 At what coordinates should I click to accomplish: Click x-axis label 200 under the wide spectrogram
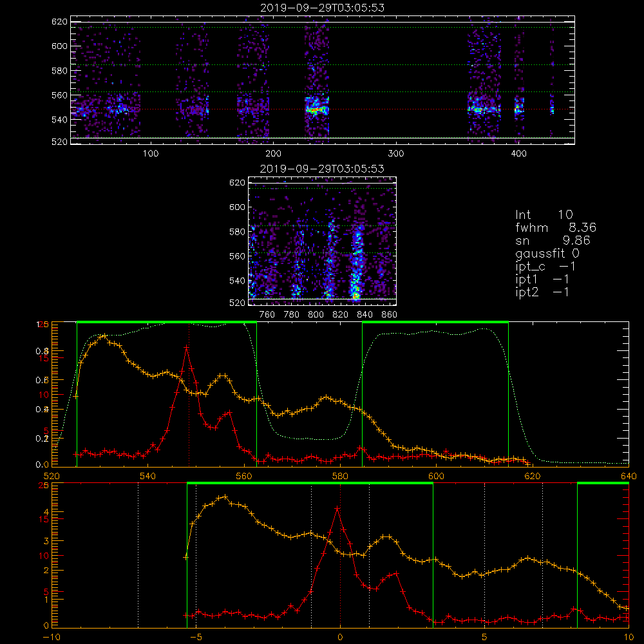point(273,154)
